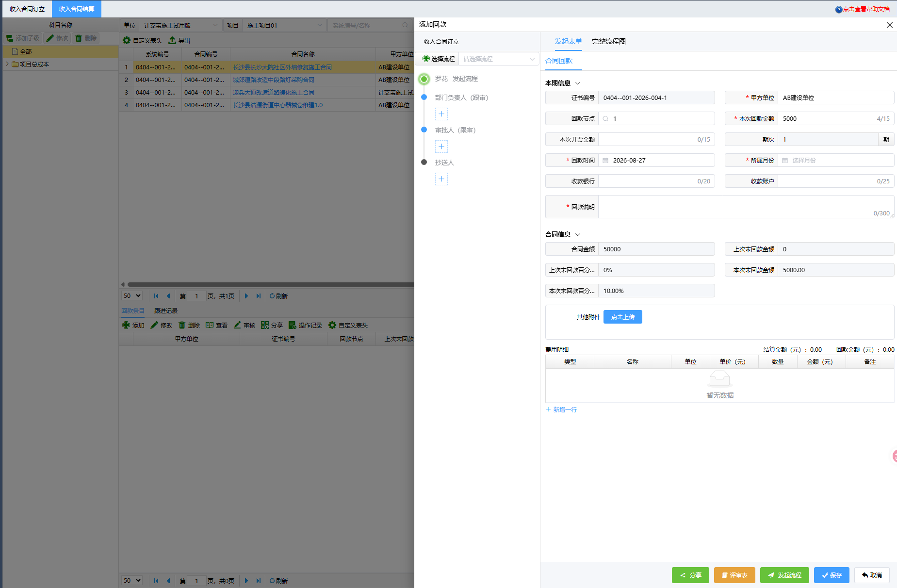897x588 pixels.
Task: Open the 跟进记录 tab
Action: [166, 311]
